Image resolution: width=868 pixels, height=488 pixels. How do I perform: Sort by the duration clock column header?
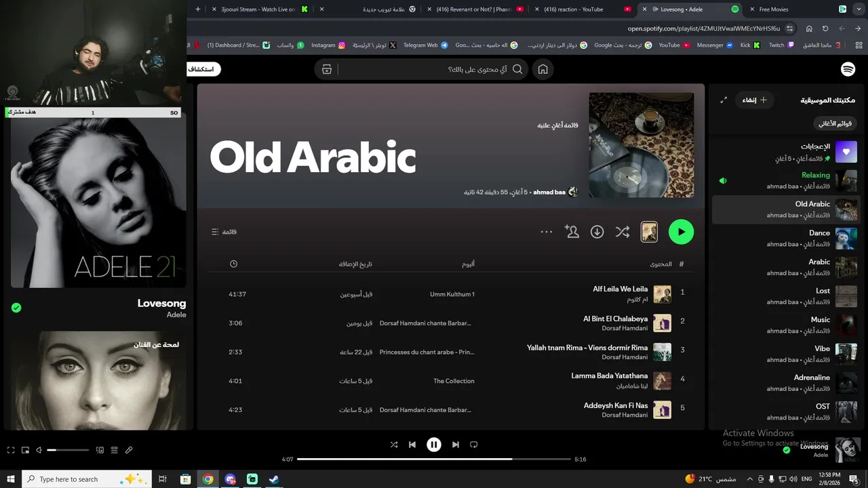pyautogui.click(x=233, y=264)
